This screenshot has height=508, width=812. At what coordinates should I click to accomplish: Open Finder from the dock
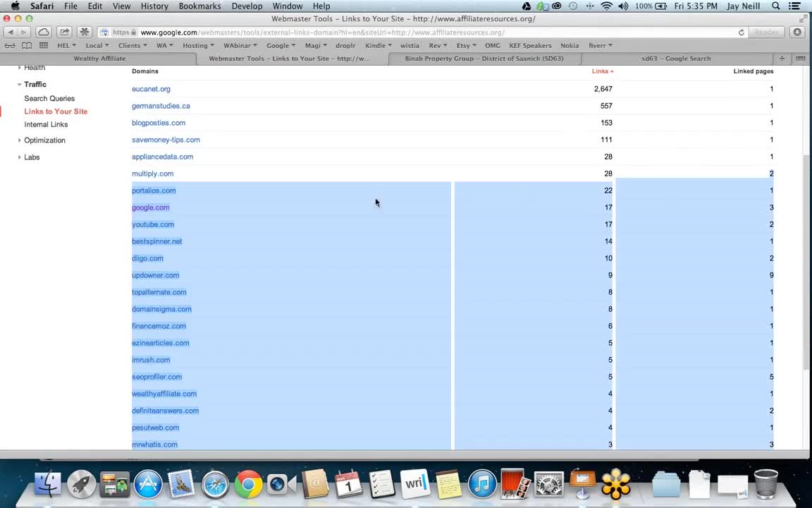48,483
